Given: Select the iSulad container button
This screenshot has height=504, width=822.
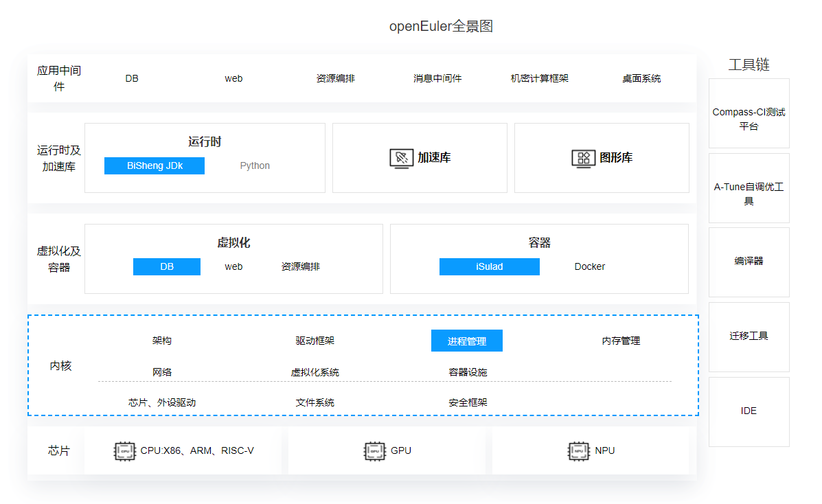Looking at the screenshot, I should pos(489,266).
